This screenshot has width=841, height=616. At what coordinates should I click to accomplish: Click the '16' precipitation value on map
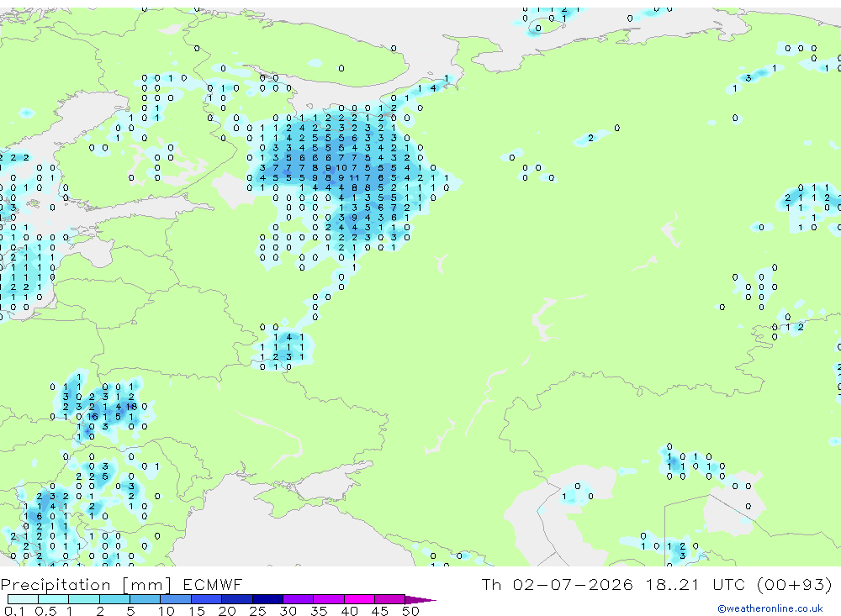(x=93, y=417)
